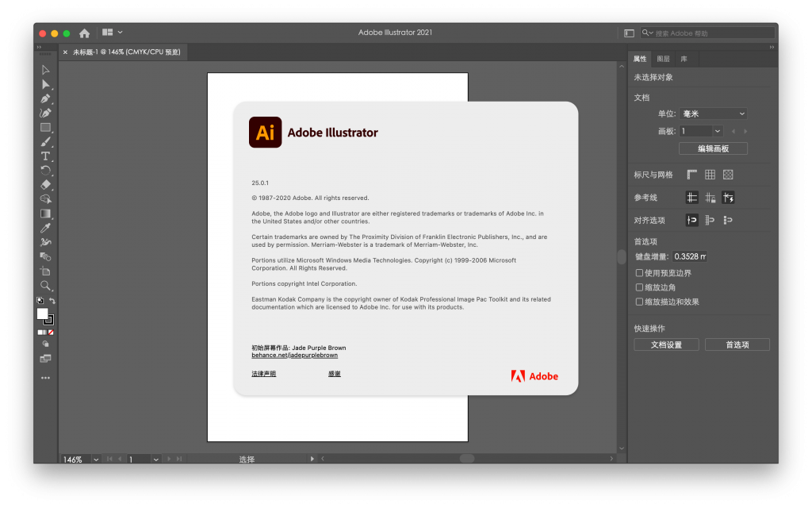
Task: Collapse right panel double-arrow
Action: click(x=772, y=47)
